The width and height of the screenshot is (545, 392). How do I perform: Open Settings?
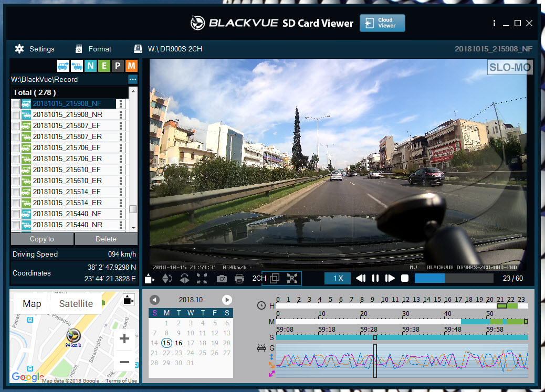click(35, 49)
